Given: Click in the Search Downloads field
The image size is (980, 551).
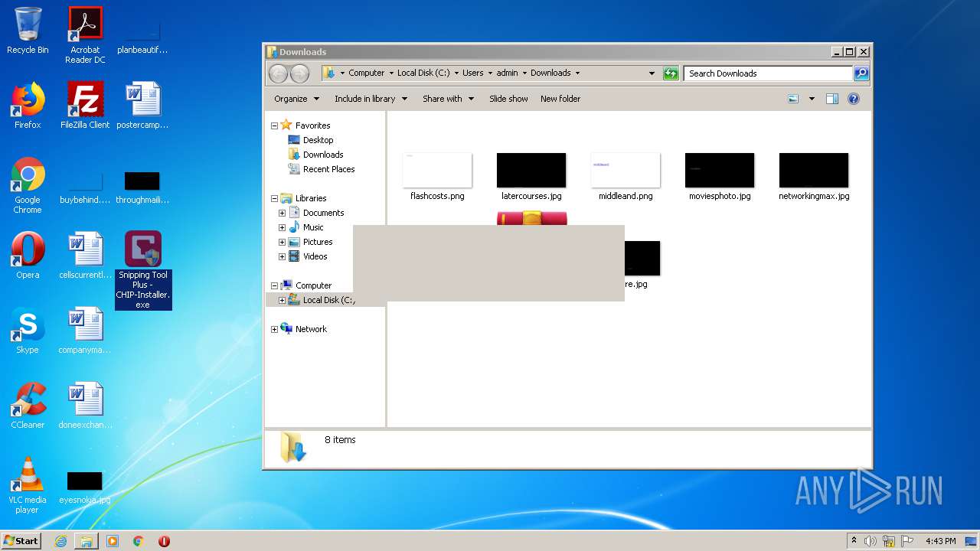Looking at the screenshot, I should (768, 73).
